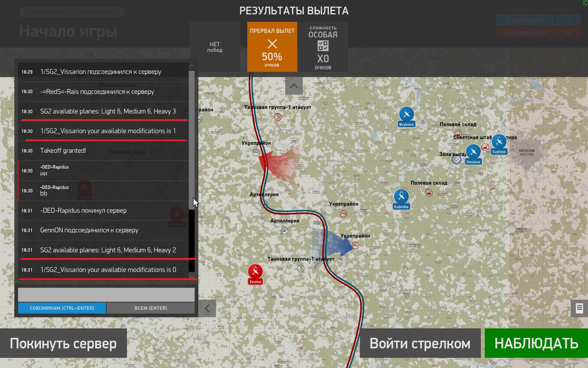Click the 'Прервал вылет' X icon
The height and width of the screenshot is (368, 588).
coord(272,44)
